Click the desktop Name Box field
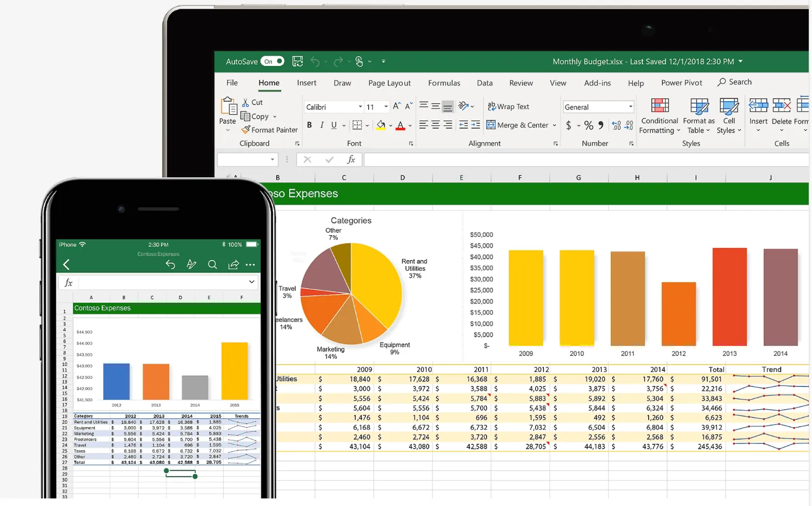This screenshot has height=506, width=812. [x=247, y=159]
